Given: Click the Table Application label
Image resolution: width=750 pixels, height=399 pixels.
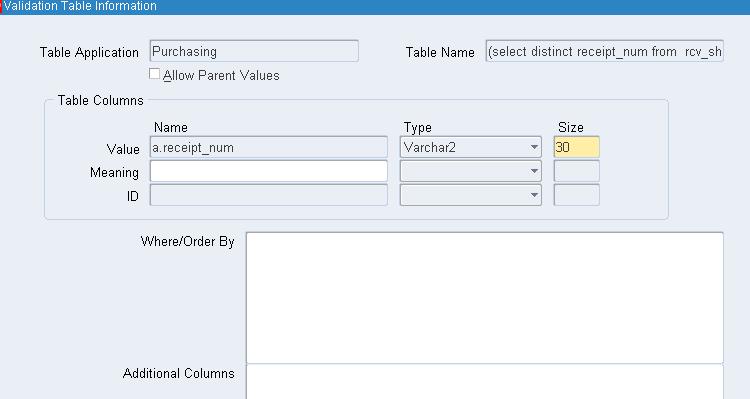Looking at the screenshot, I should [89, 53].
